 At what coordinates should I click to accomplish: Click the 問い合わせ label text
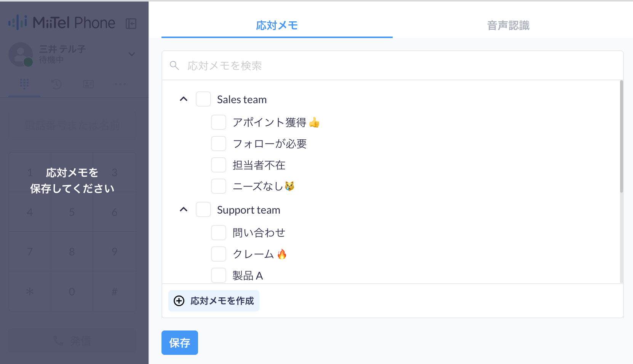click(x=259, y=233)
